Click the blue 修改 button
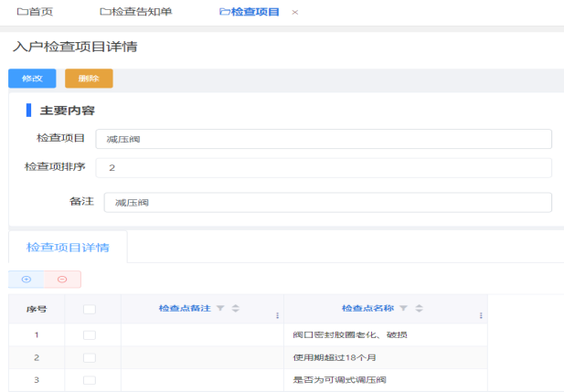Screen dimensions: 564x392 pos(32,79)
